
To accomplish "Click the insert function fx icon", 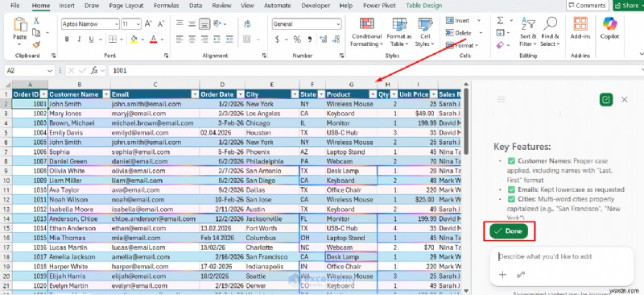I will (94, 70).
